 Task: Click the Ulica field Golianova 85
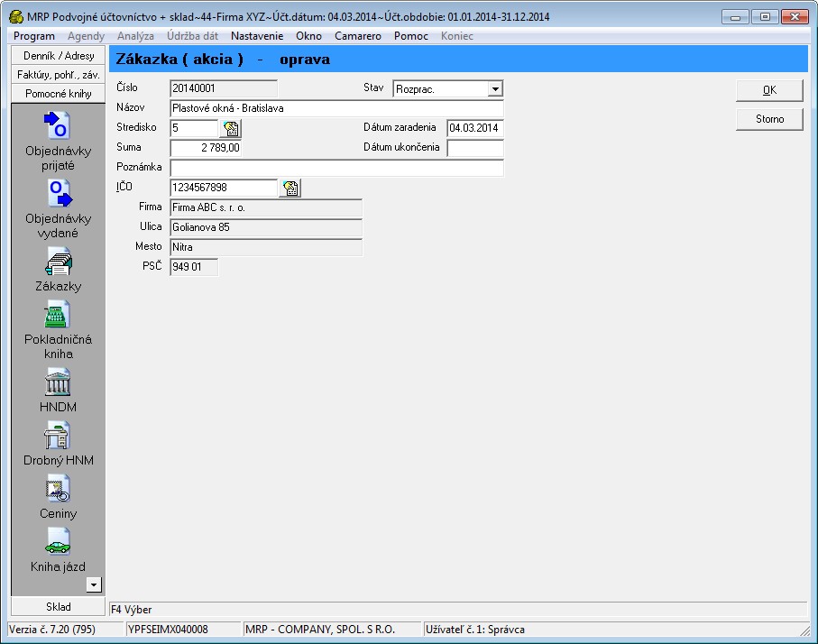pyautogui.click(x=266, y=227)
